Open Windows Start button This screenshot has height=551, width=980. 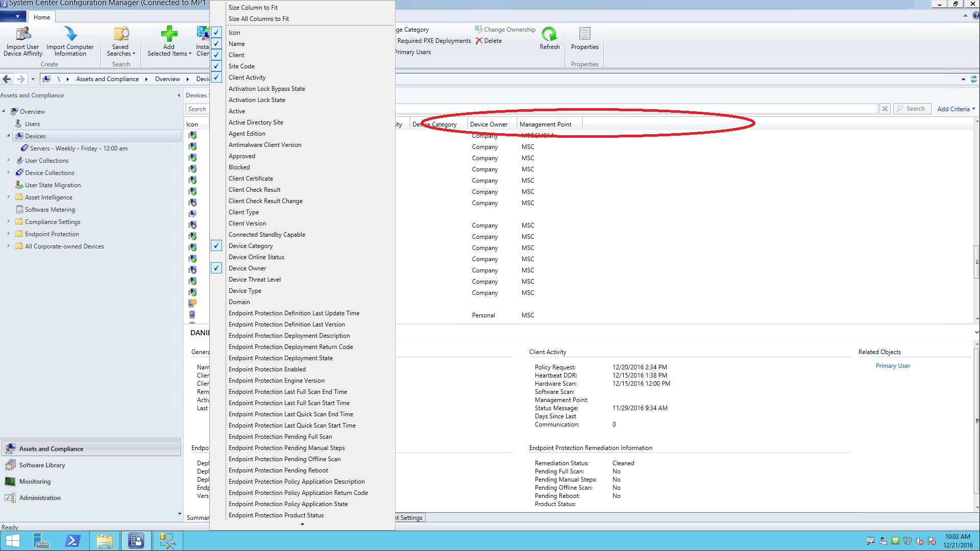coord(13,541)
